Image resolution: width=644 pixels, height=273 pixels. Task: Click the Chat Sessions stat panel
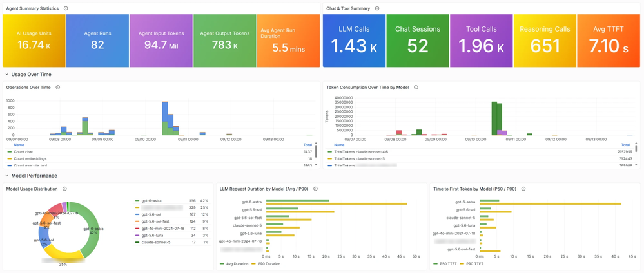point(418,41)
